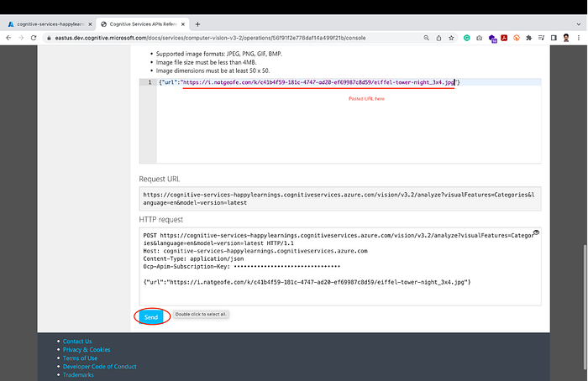Open the Adobe Acrobat extension
The height and width of the screenshot is (381, 588).
pos(504,38)
